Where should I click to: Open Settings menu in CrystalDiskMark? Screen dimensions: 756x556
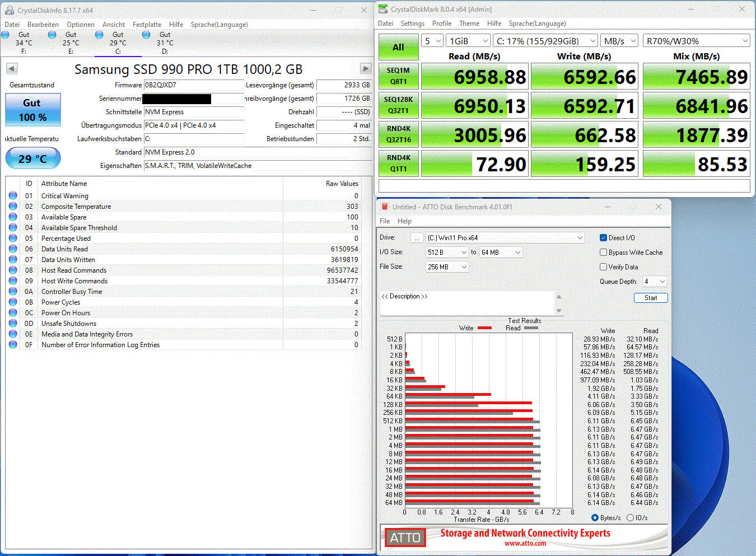click(x=413, y=24)
